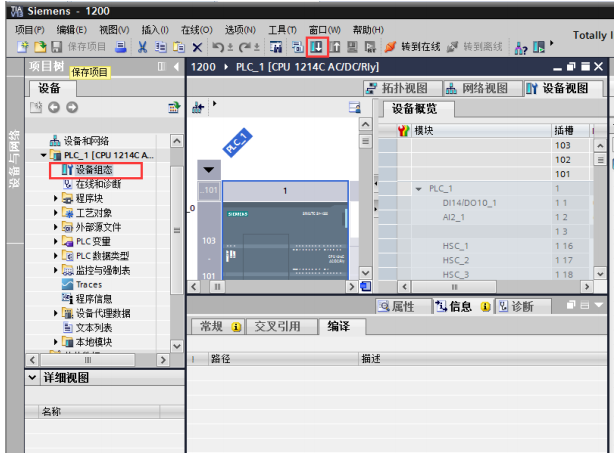Click the device view options icon
The height and width of the screenshot is (463, 615).
355,107
